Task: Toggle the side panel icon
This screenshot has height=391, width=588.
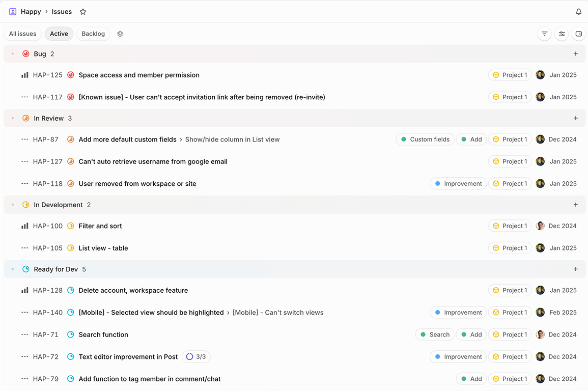Action: pos(579,34)
